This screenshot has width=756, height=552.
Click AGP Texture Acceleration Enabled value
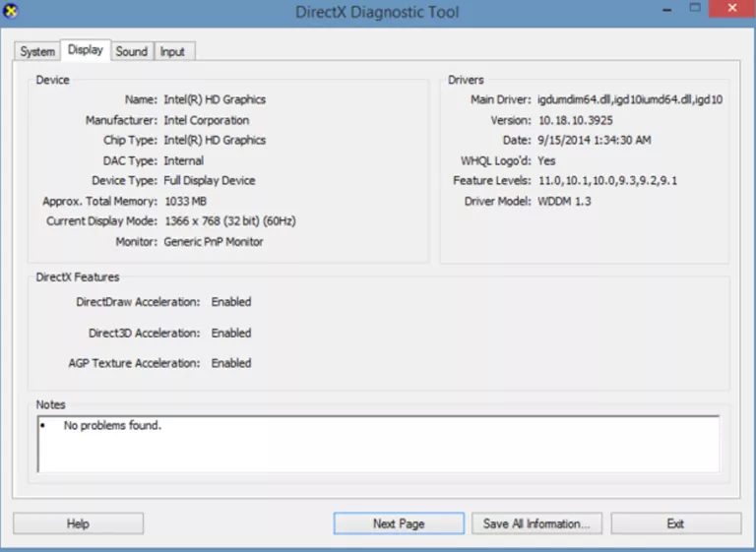pyautogui.click(x=231, y=363)
